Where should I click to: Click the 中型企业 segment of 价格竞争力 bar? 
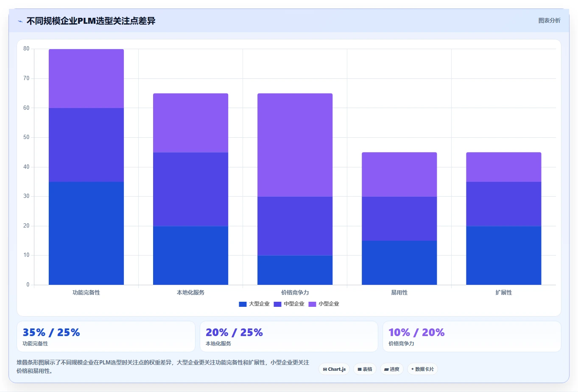click(x=295, y=226)
